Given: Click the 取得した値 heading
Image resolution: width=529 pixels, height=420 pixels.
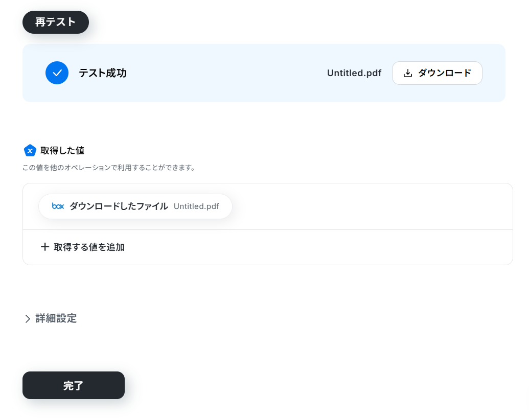Looking at the screenshot, I should [62, 150].
